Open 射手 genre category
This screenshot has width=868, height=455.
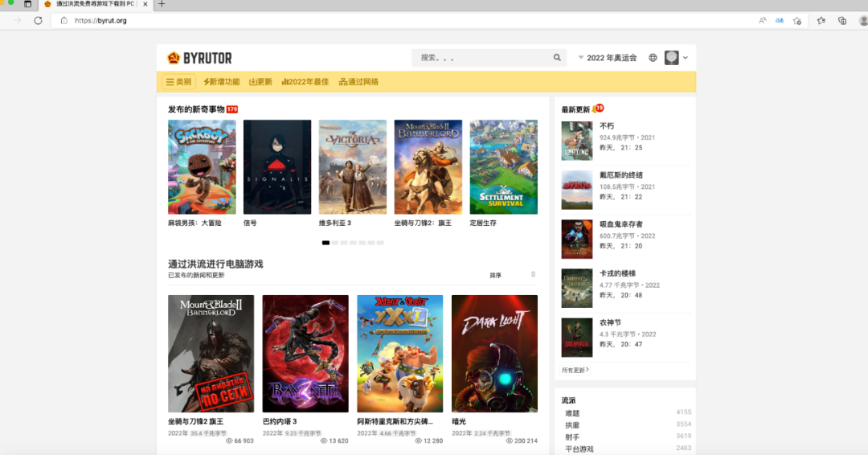coord(572,437)
